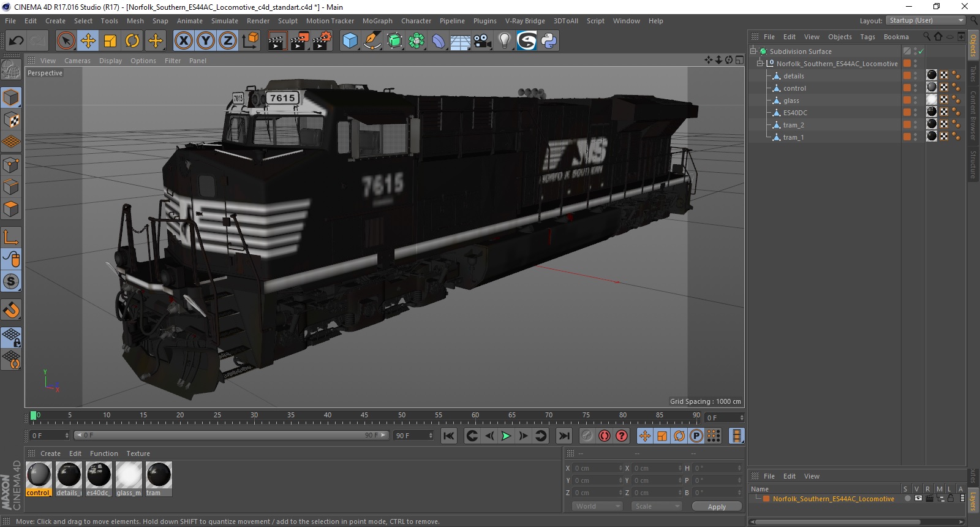Toggle Enable Snap magnet icon
Screen dimensions: 980x527
click(11, 309)
